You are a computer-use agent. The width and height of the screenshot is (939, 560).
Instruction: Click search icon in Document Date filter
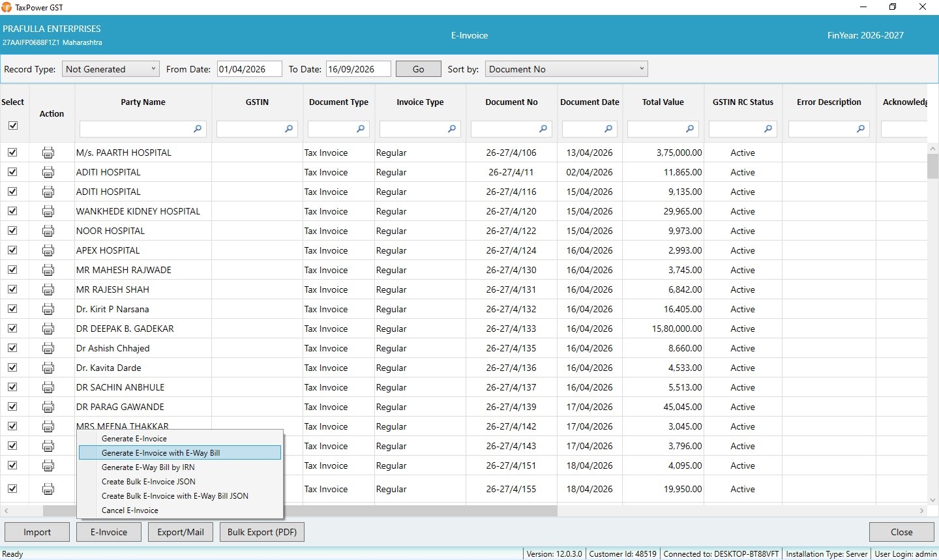(608, 129)
